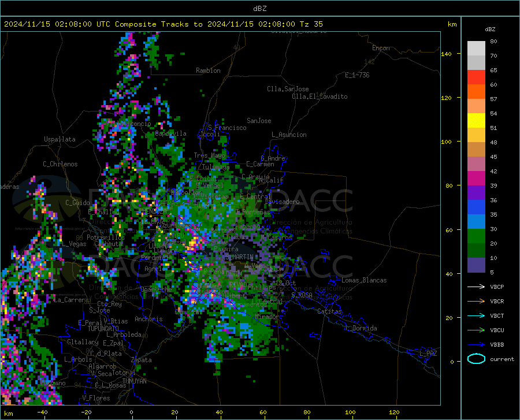Click the 'L_Dorwida' place label
520x420 pixels.
click(361, 328)
